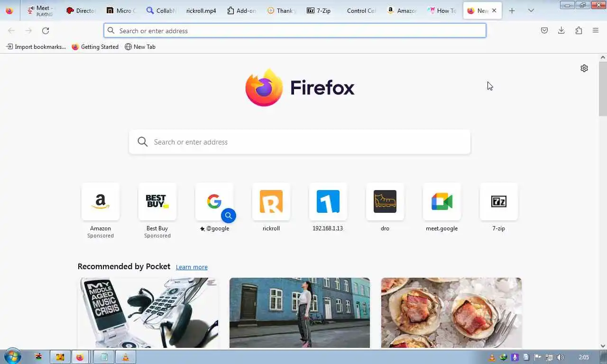Reload the current page
This screenshot has height=364, width=607.
point(46,30)
